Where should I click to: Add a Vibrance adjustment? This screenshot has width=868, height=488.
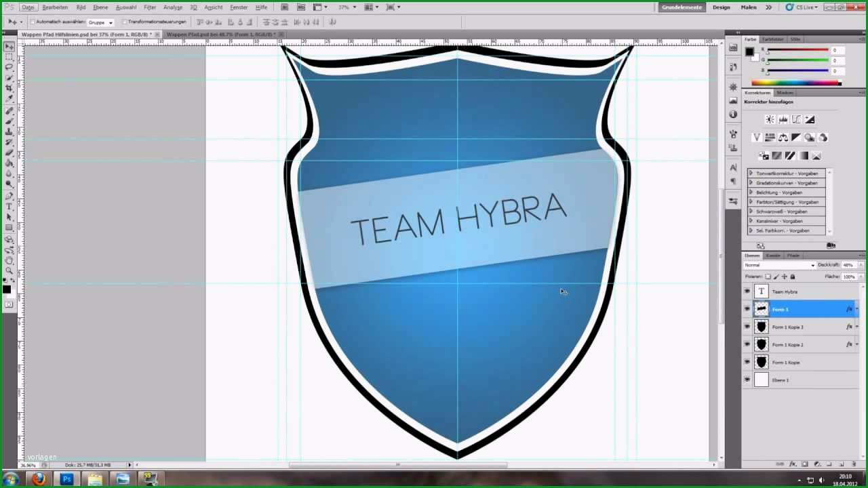pyautogui.click(x=757, y=138)
